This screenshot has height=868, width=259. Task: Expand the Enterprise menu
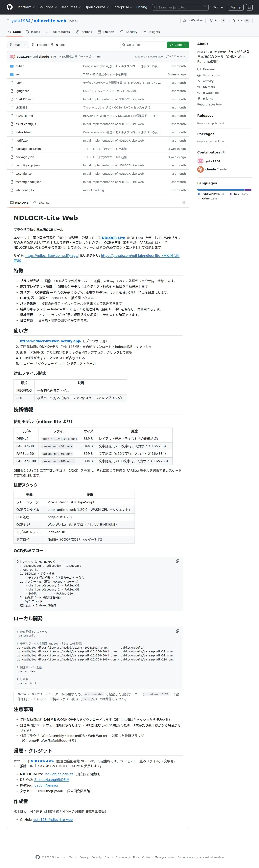[x=122, y=7]
